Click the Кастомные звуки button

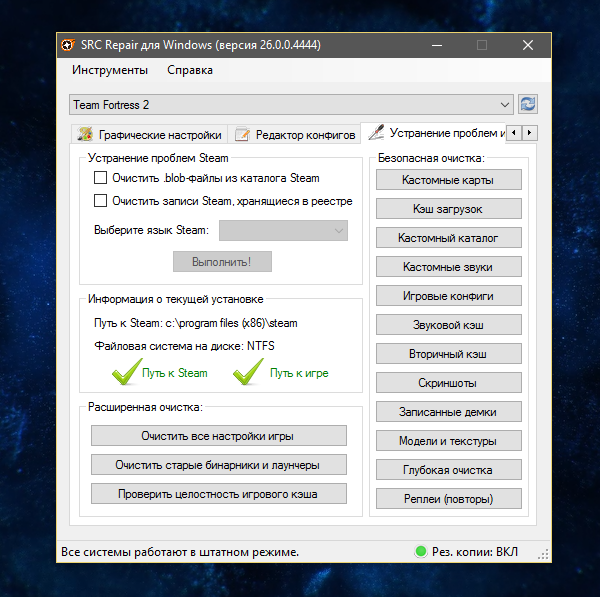coord(448,267)
